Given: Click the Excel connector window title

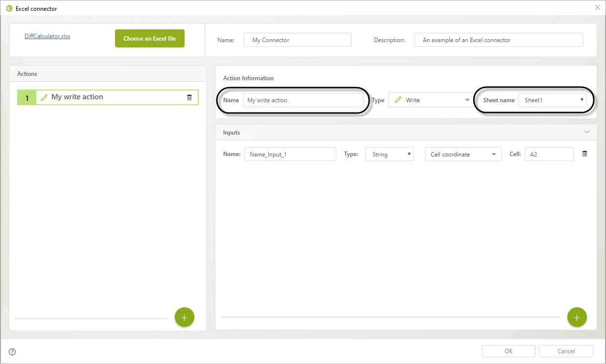Looking at the screenshot, I should (36, 9).
